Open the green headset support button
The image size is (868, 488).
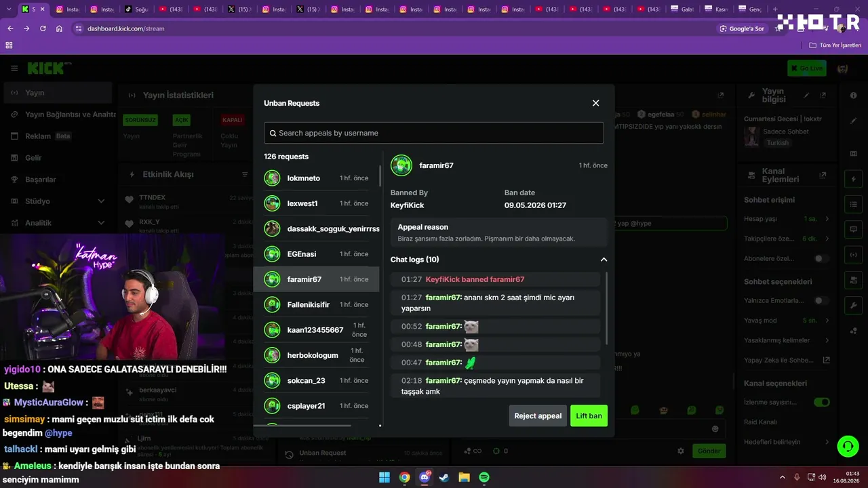pos(848,446)
